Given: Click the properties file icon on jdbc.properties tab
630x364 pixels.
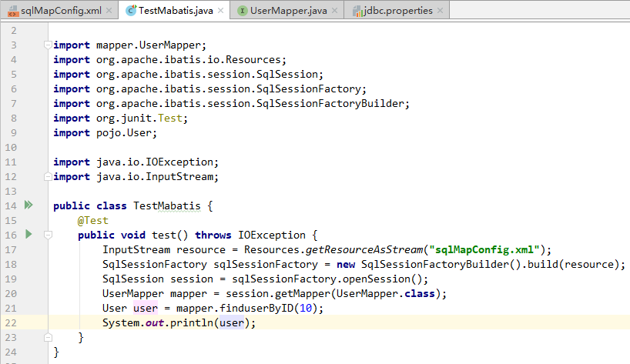Looking at the screenshot, I should (x=357, y=11).
